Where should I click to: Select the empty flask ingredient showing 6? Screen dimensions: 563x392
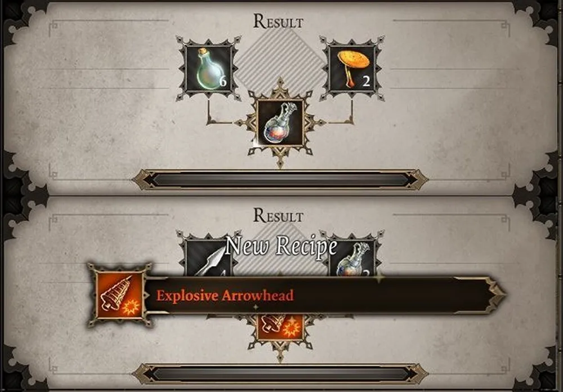coord(208,69)
